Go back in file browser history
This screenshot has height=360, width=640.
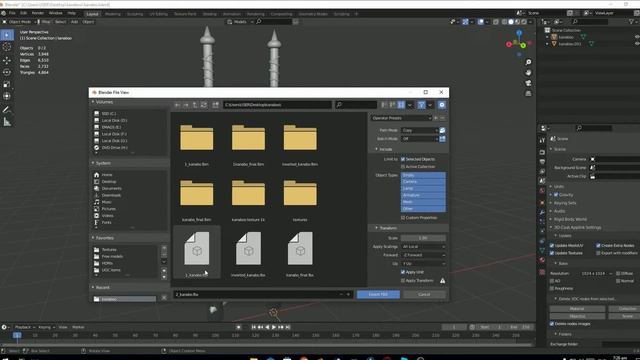click(x=177, y=105)
